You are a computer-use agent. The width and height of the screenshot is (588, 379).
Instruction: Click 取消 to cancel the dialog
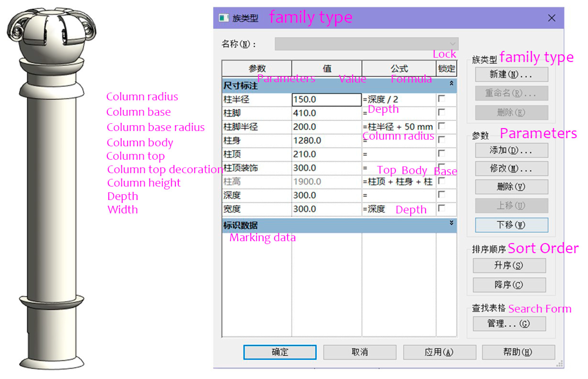point(359,352)
